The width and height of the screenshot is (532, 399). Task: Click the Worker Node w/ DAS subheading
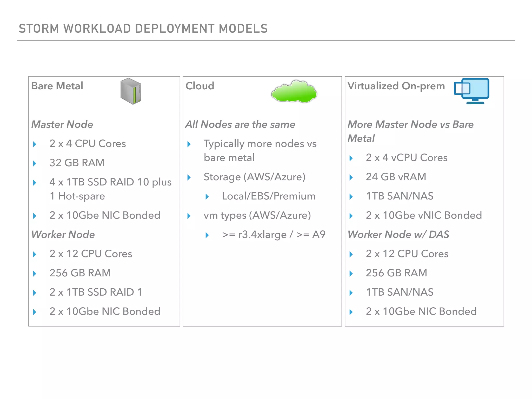point(398,234)
